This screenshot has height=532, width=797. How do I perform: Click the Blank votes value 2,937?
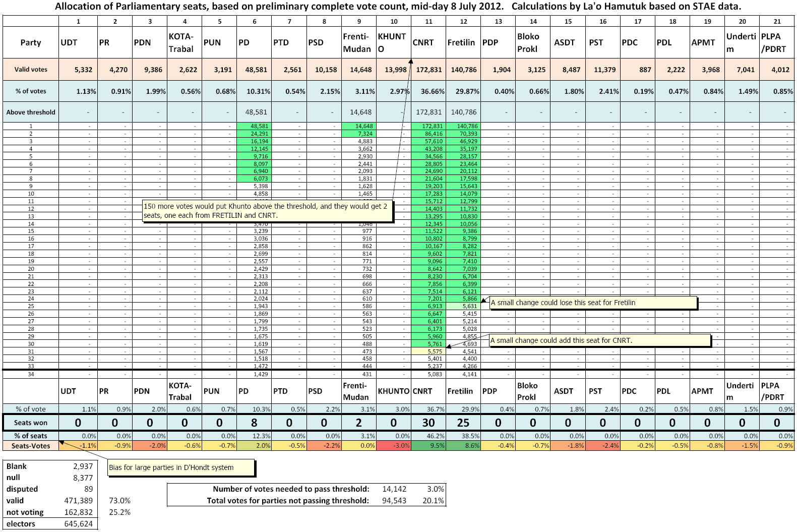pyautogui.click(x=83, y=466)
